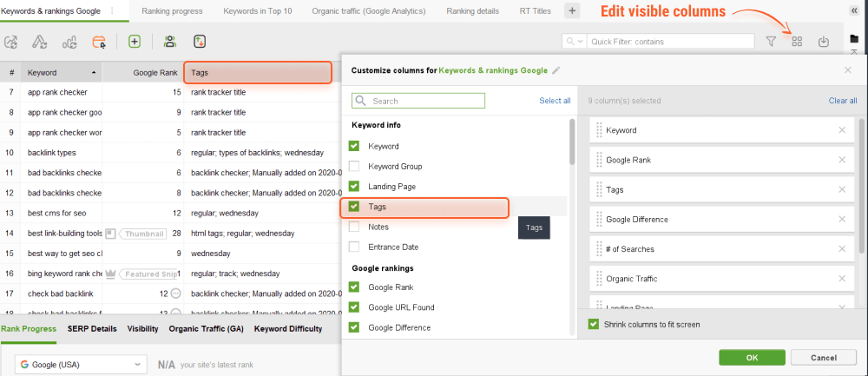Click the circle dots icon in row 17
Viewport: 868px width, 376px height.
[176, 294]
